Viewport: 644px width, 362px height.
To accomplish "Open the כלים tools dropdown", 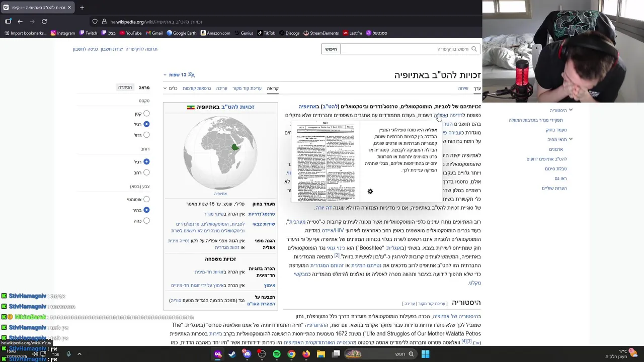I will tap(171, 88).
